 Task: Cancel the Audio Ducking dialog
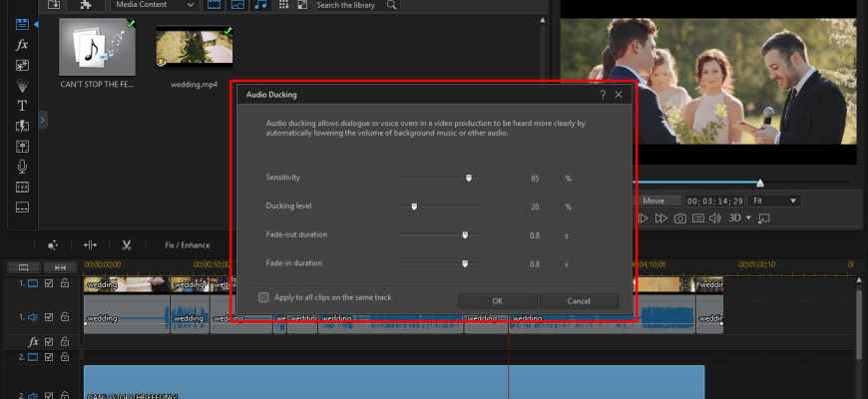[x=579, y=300]
